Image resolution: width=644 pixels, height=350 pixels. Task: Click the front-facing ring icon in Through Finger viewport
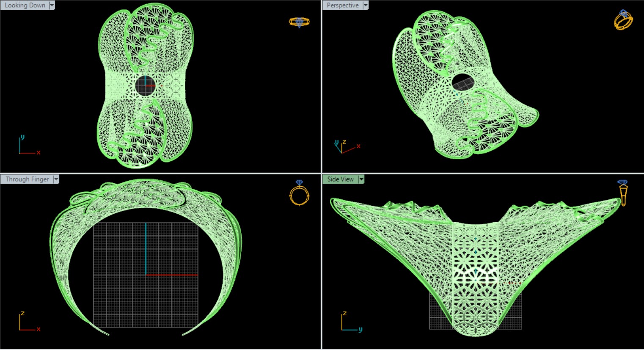pyautogui.click(x=299, y=193)
